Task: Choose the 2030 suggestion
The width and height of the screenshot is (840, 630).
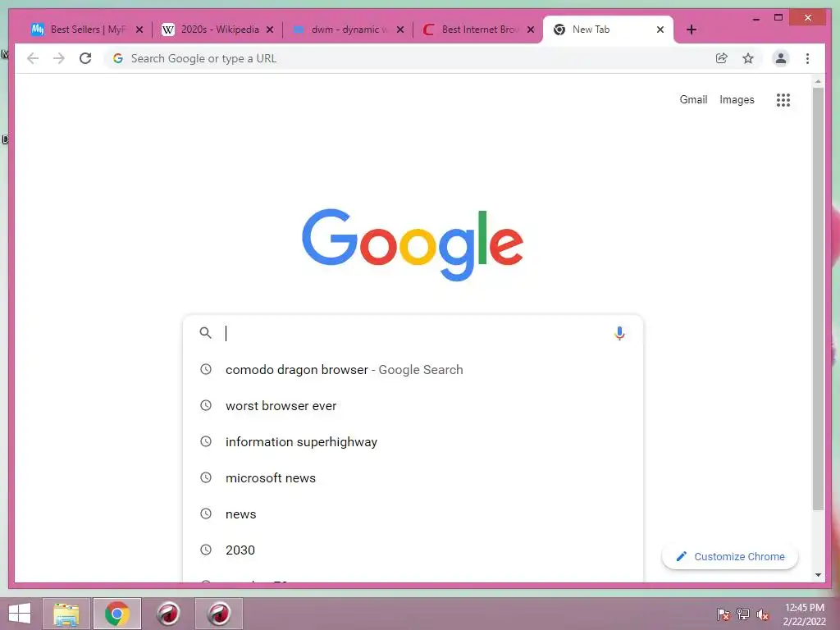Action: click(x=413, y=550)
